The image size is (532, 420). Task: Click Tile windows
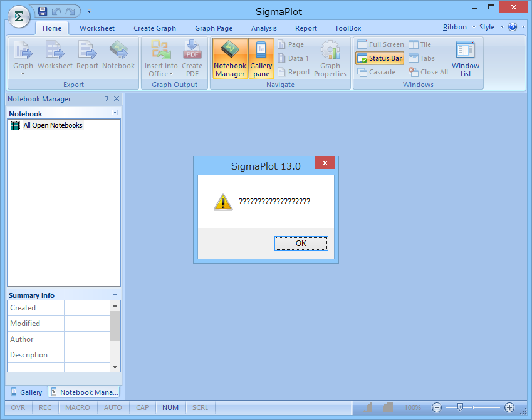pyautogui.click(x=420, y=44)
